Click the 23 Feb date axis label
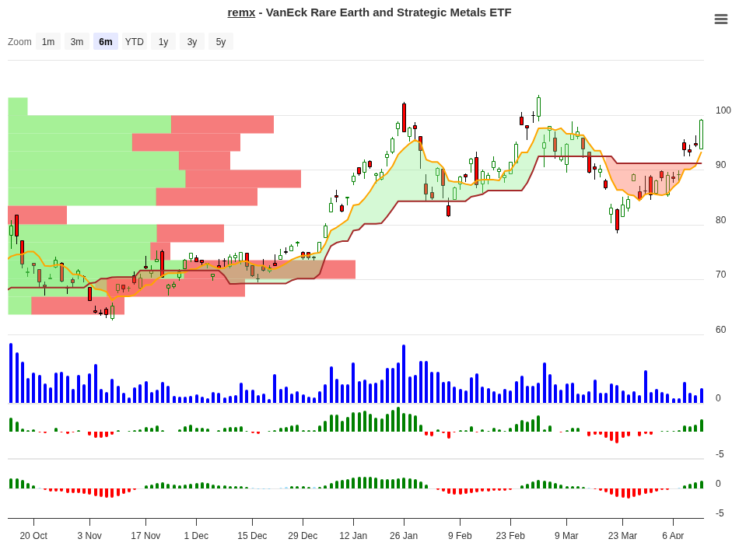Image resolution: width=739 pixels, height=560 pixels. tap(510, 535)
